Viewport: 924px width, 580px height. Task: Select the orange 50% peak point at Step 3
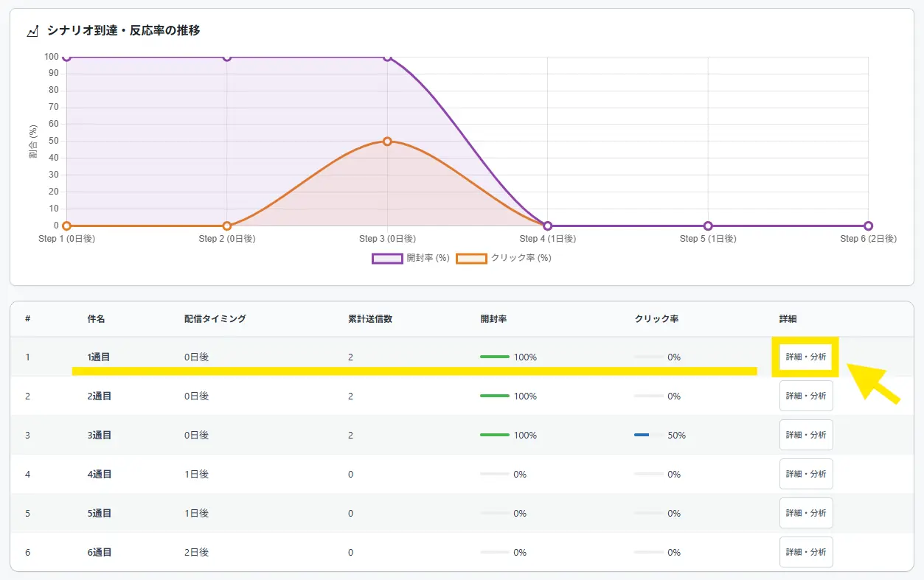[387, 141]
